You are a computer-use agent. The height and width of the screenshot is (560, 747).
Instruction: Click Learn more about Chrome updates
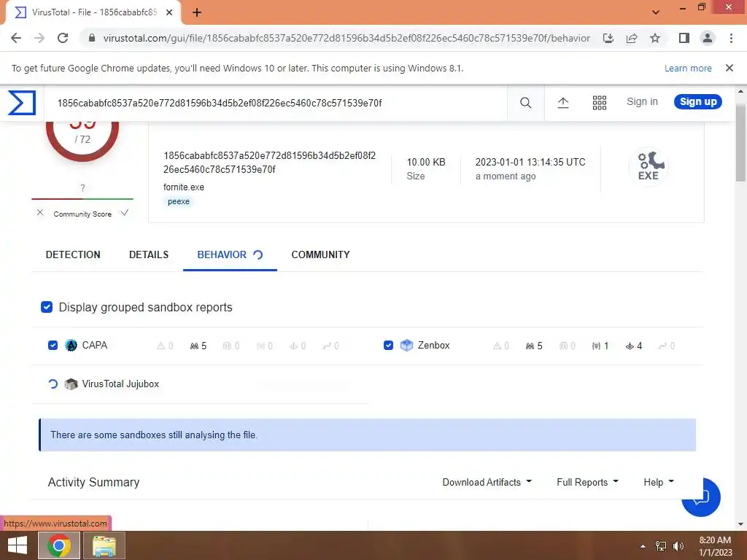(688, 68)
